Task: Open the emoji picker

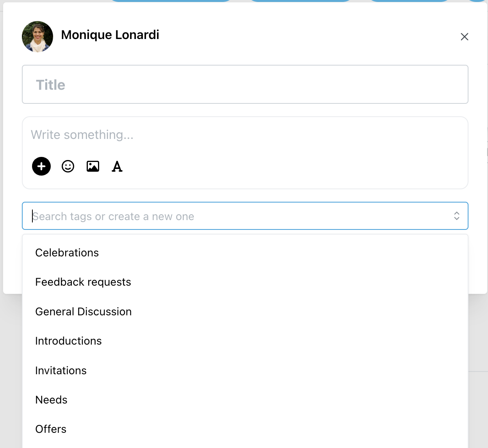Action: click(68, 167)
